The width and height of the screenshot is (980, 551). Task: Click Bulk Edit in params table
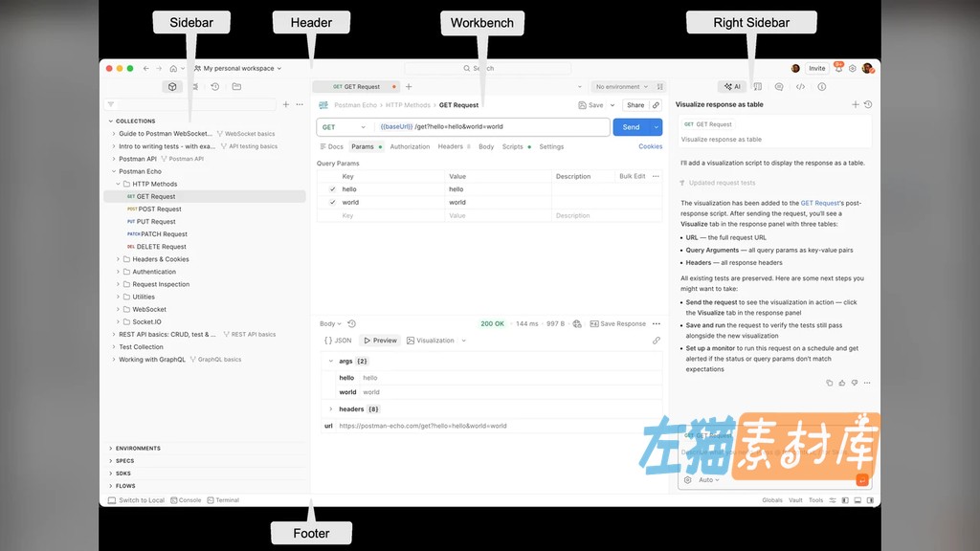(x=632, y=176)
